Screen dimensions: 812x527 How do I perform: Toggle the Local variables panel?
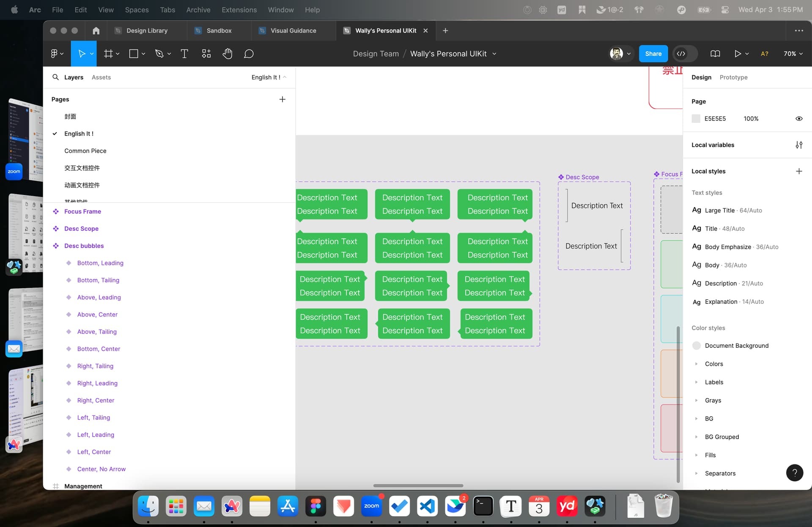tap(798, 144)
